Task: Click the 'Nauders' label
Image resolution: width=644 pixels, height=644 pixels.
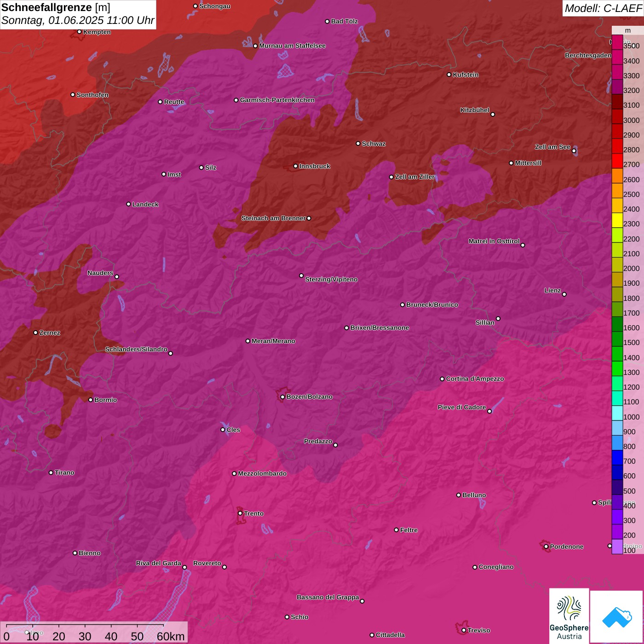Action: click(100, 273)
